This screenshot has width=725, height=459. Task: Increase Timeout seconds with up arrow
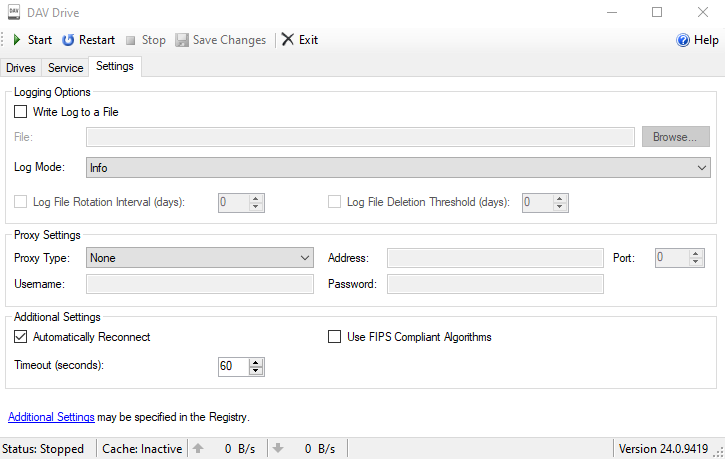(x=256, y=362)
